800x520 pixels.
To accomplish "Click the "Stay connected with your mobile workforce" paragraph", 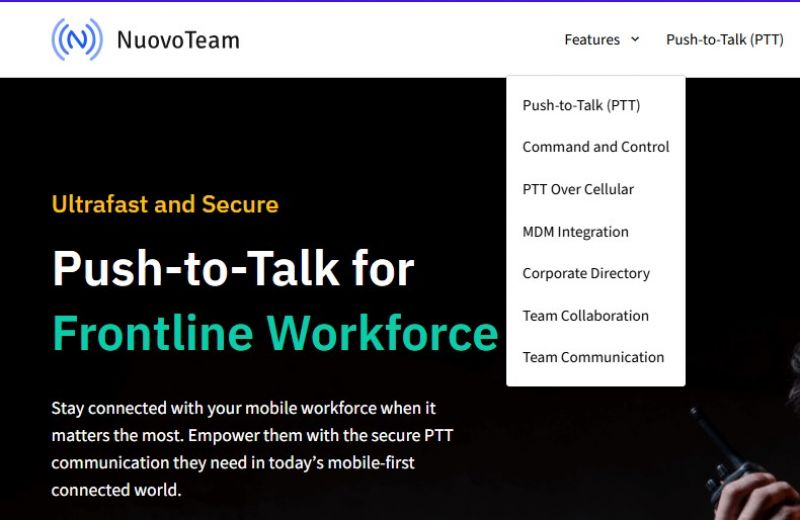I will [252, 449].
